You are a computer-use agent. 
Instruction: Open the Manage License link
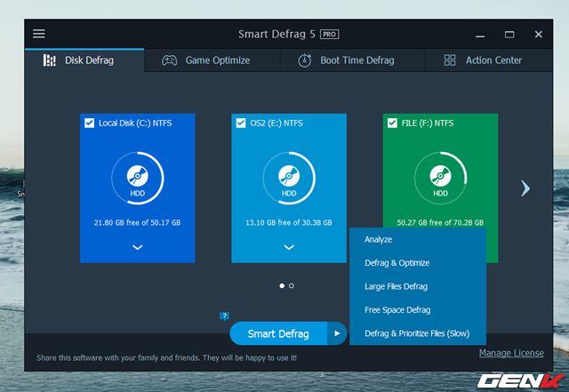[x=511, y=353]
